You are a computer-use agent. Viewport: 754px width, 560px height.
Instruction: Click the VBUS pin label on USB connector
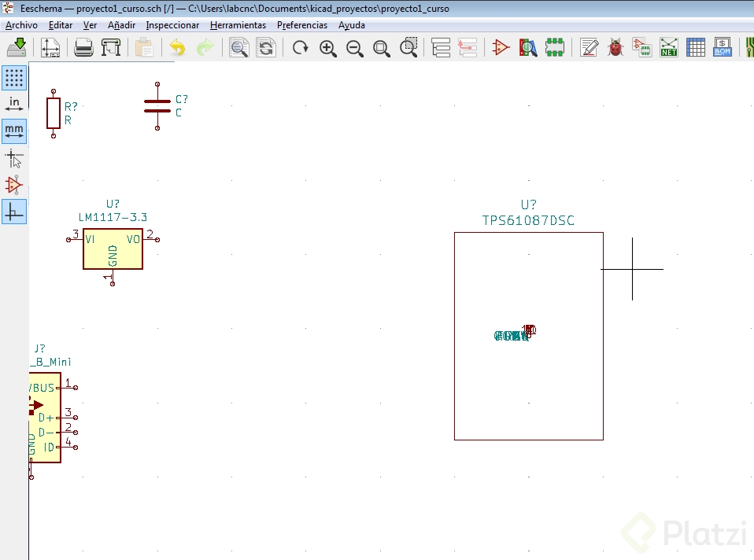click(x=42, y=388)
